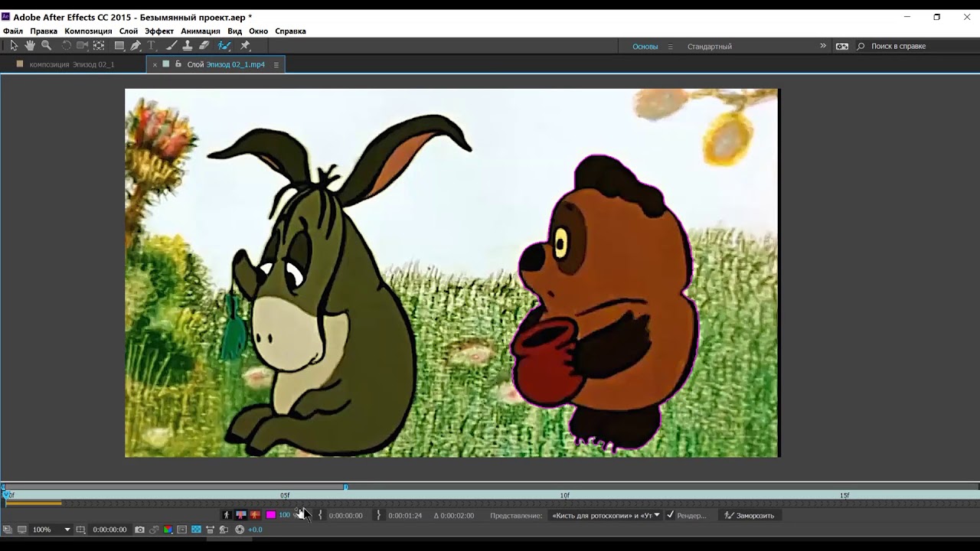
Task: Select the Clone Stamp tool
Action: (x=188, y=46)
